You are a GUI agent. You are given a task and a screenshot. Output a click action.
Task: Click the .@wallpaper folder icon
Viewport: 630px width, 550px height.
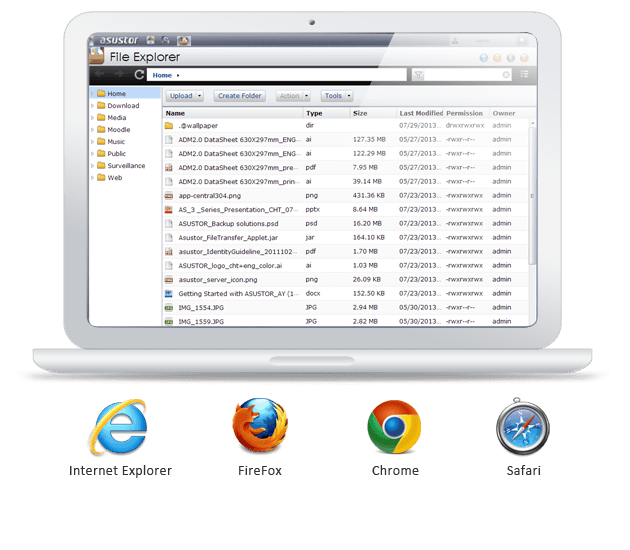point(169,126)
